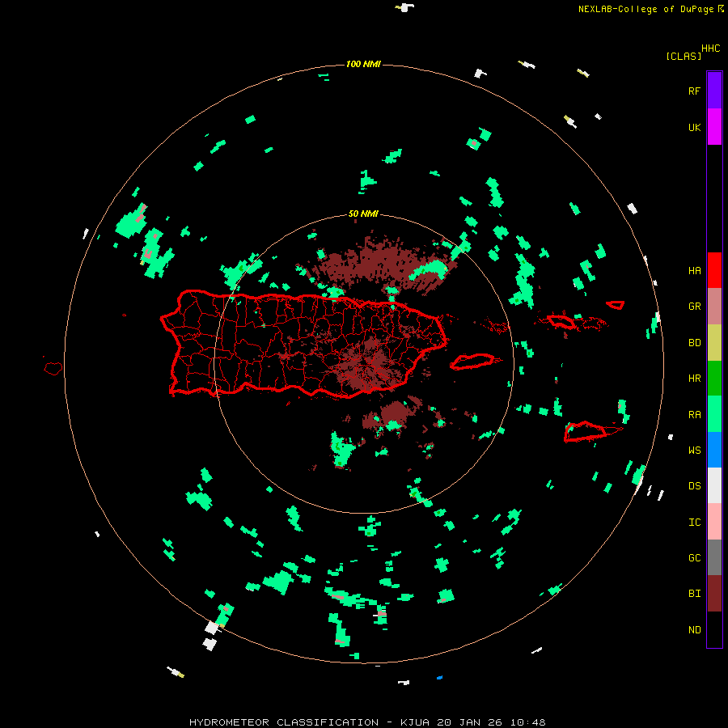This screenshot has width=728, height=728.
Task: Click the RA light green legend swatch
Action: coord(714,414)
